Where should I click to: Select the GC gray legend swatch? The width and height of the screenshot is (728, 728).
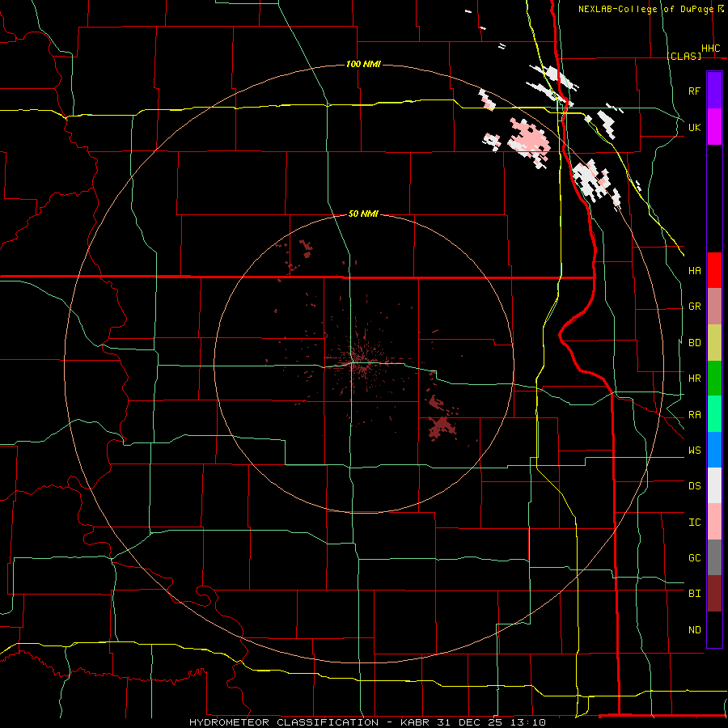714,557
